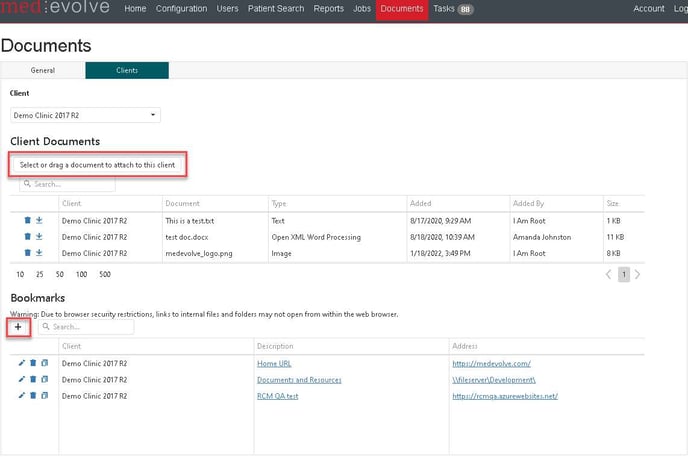The height and width of the screenshot is (457, 688).
Task: Open the Client dropdown showing Demo Clinic
Action: [85, 115]
